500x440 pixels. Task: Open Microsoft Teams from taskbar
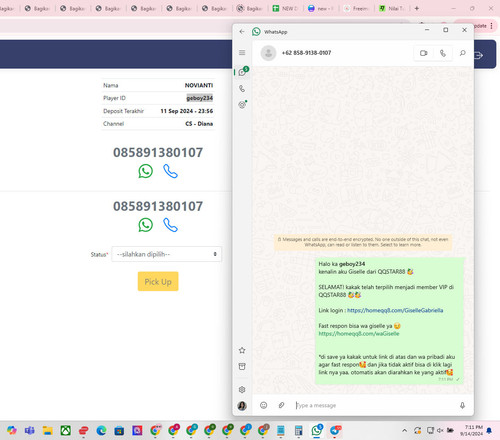30,430
